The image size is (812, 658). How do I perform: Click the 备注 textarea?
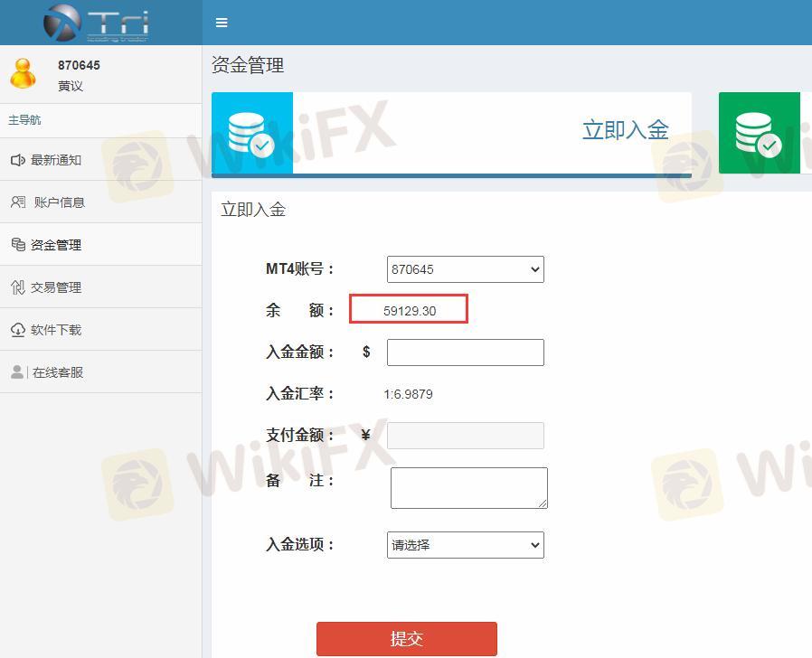pos(469,488)
